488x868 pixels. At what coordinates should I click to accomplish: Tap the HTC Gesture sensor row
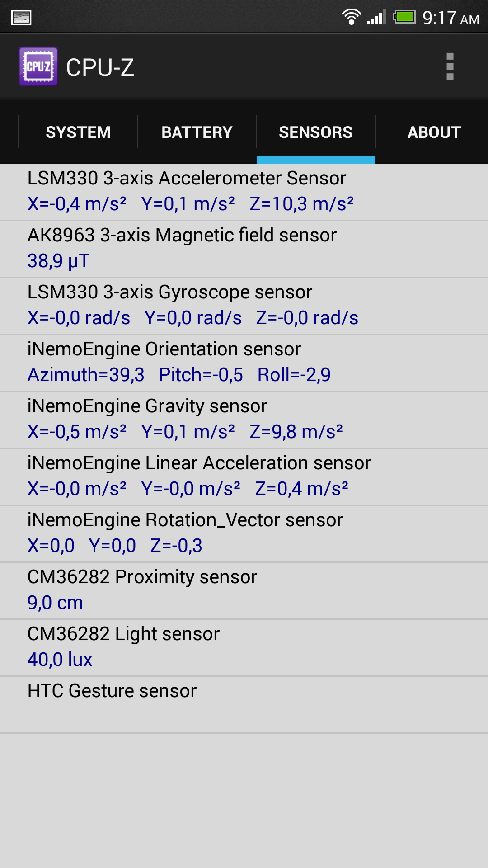[244, 704]
